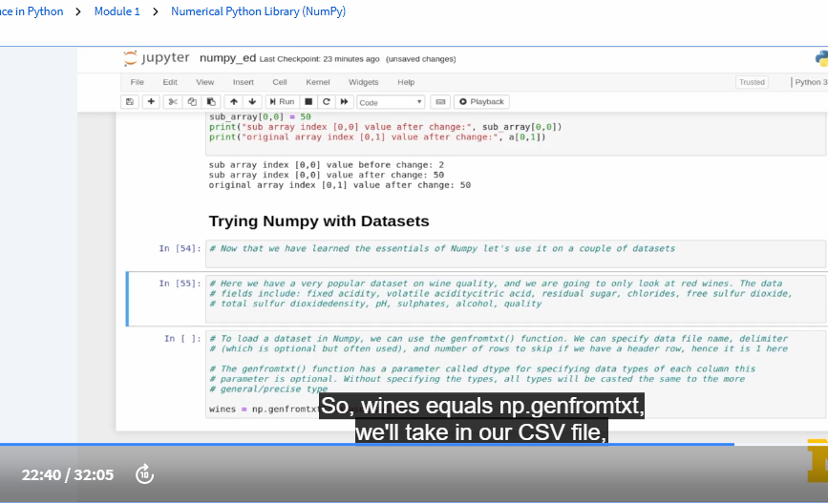Cut selected cells with scissors icon

pyautogui.click(x=173, y=102)
